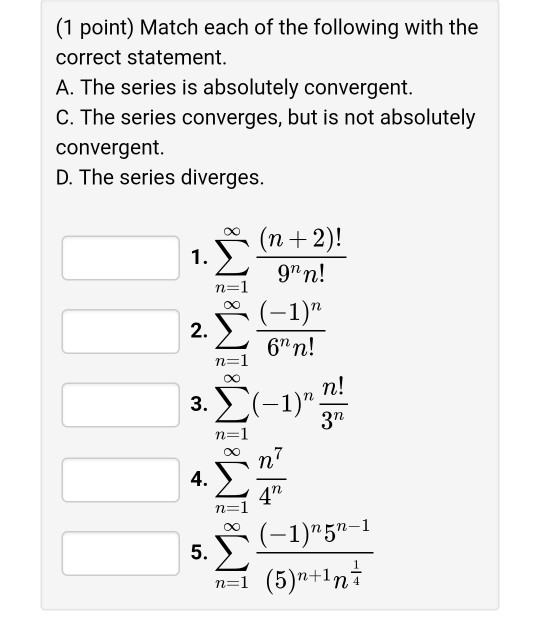540x622 pixels.
Task: Click statement D series diverges text
Action: 160,177
